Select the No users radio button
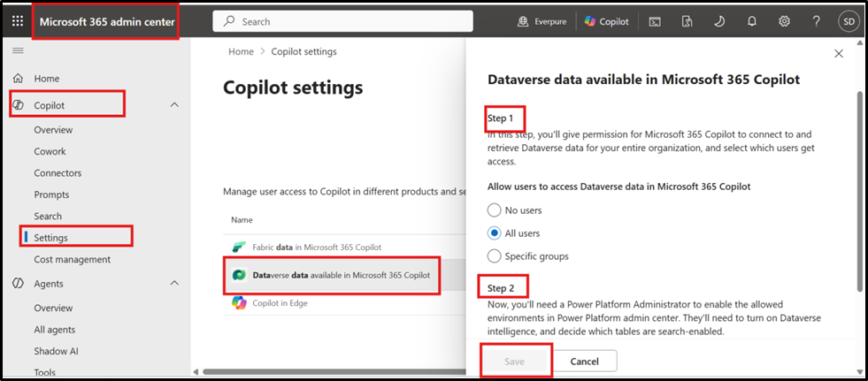 [x=494, y=210]
